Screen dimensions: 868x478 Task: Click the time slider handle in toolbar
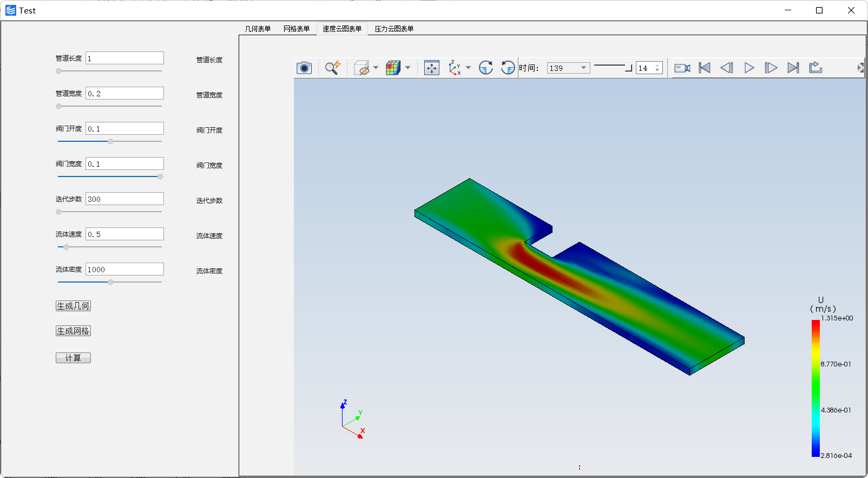click(628, 68)
